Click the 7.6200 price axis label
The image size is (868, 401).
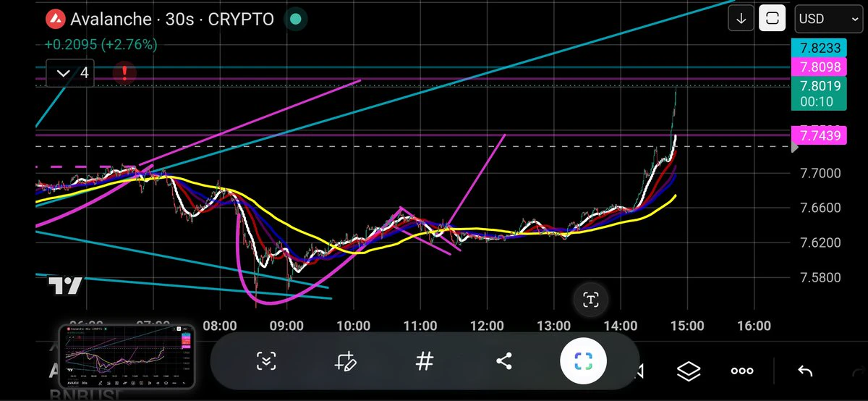820,242
